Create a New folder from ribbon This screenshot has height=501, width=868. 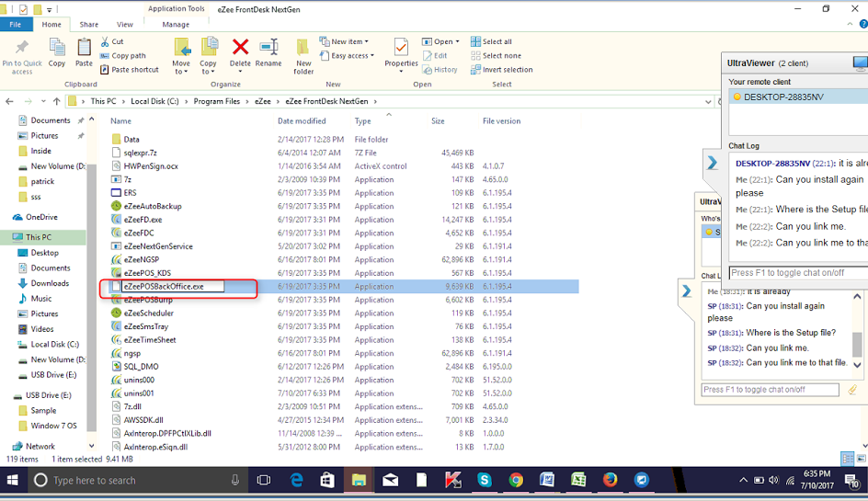click(303, 56)
